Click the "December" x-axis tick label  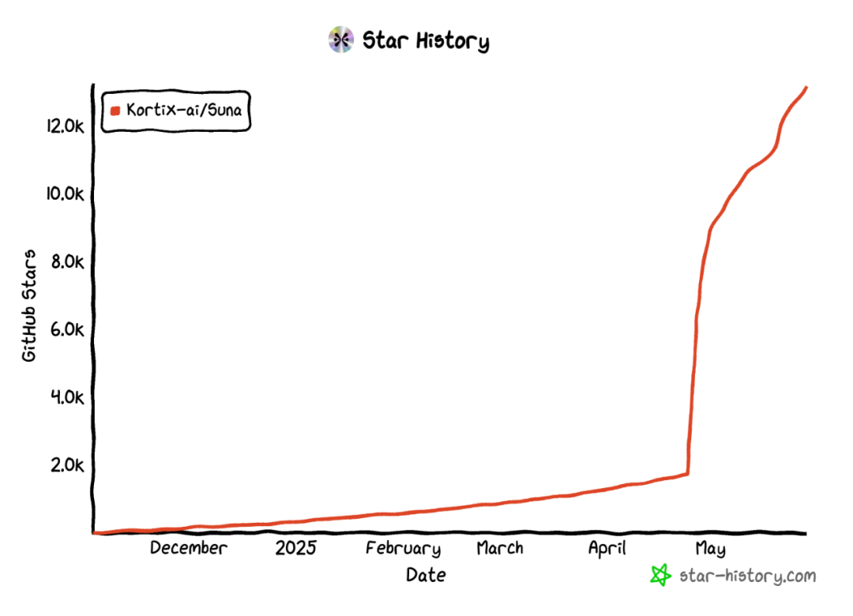(x=188, y=548)
